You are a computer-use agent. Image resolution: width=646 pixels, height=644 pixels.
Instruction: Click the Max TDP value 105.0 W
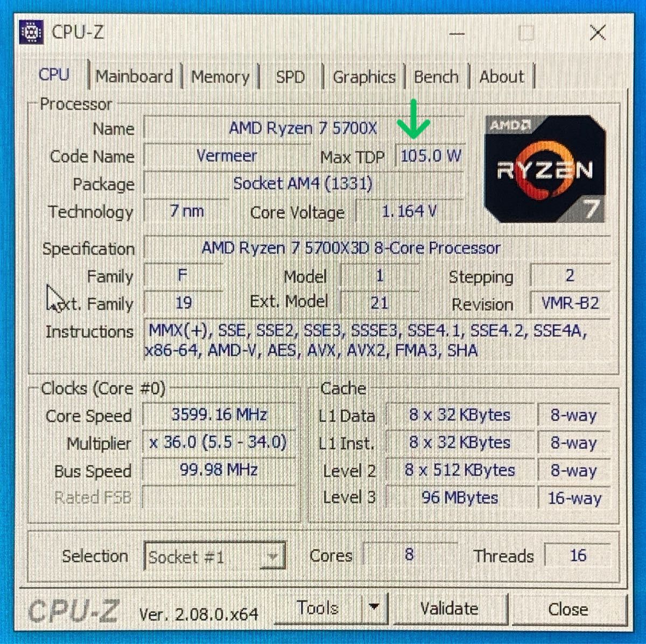click(x=430, y=156)
